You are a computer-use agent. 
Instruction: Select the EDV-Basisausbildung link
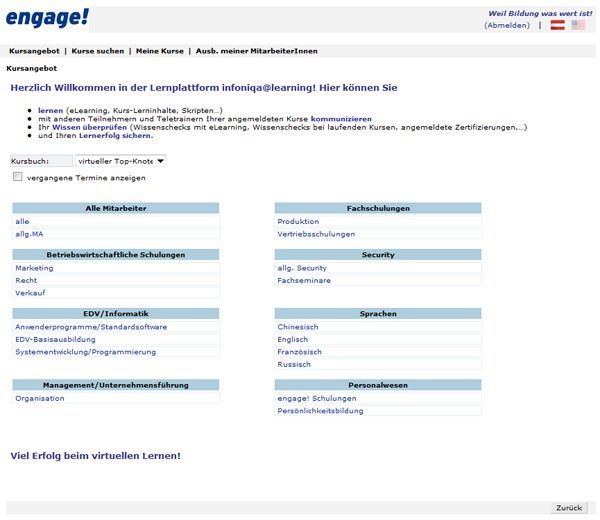[x=55, y=339]
